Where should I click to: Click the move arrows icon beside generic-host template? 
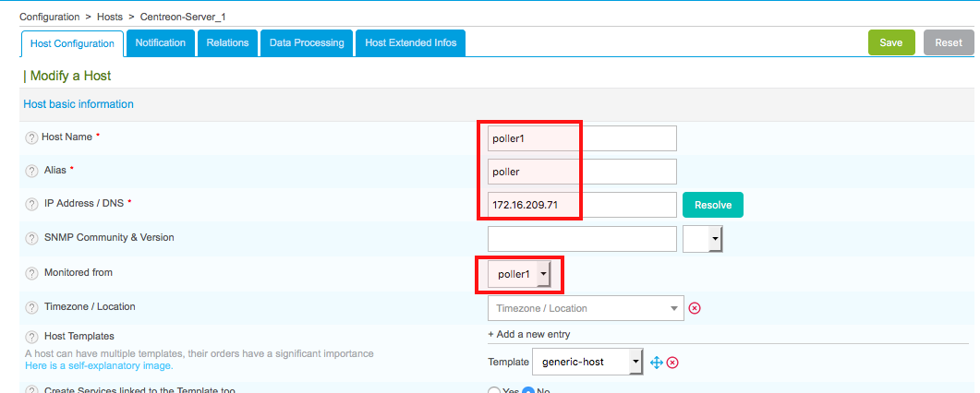click(657, 363)
